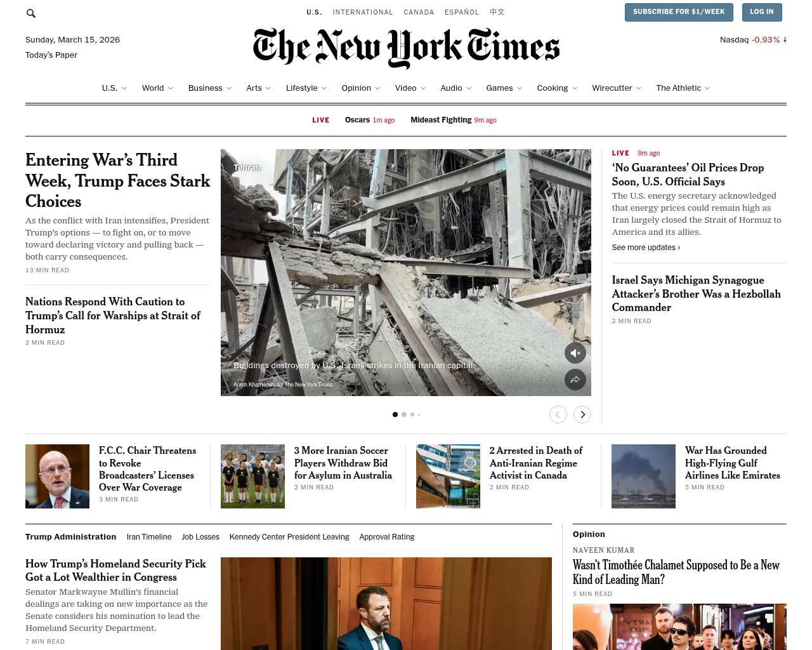
Task: Open the F.C.C. Chair story thumbnail
Action: coord(57,476)
